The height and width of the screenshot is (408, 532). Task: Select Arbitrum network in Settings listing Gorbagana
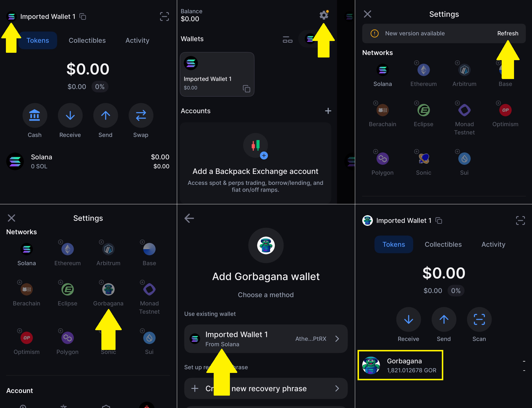click(x=108, y=249)
